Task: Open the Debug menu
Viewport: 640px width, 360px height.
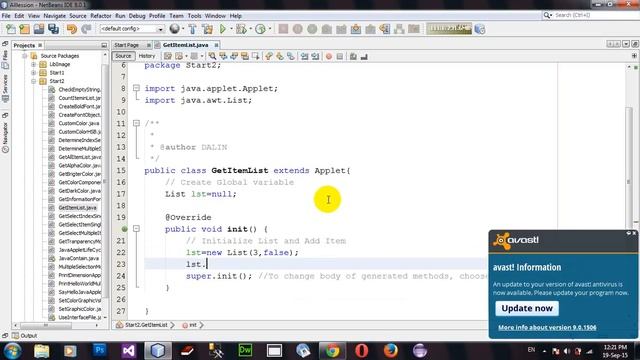Action: tap(137, 16)
